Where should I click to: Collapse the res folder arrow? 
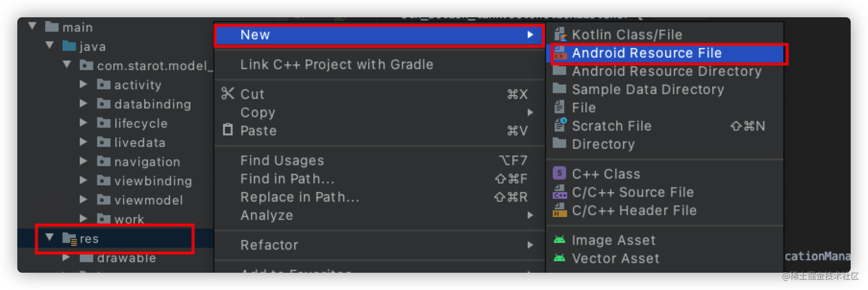tap(50, 237)
